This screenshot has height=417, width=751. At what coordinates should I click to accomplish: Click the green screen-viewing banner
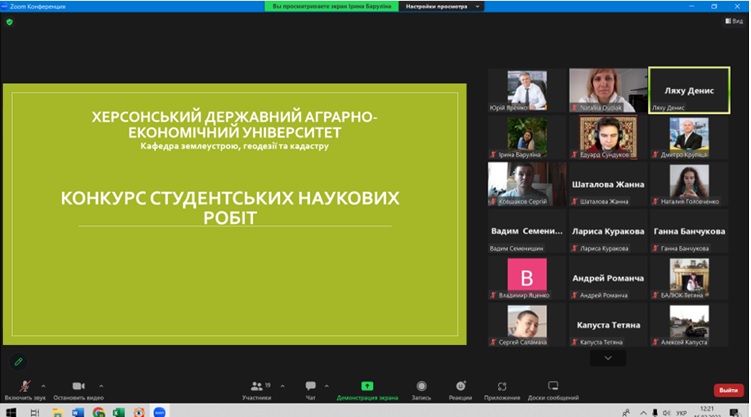pos(331,6)
